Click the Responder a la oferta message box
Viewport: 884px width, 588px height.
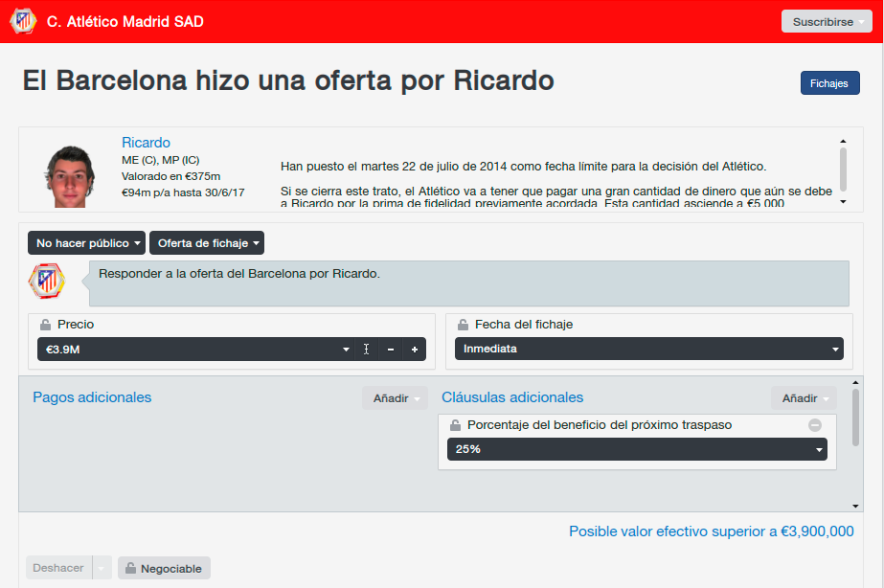pos(469,283)
